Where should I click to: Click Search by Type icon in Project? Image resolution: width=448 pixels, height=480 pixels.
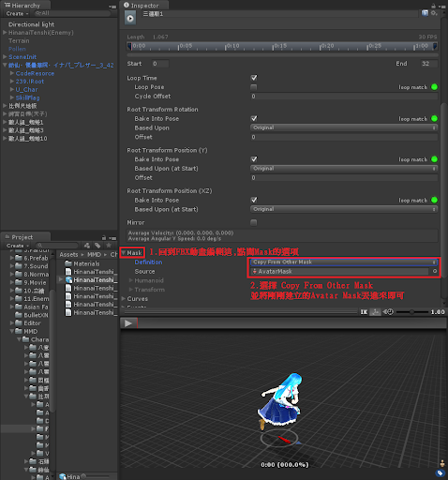point(87,246)
